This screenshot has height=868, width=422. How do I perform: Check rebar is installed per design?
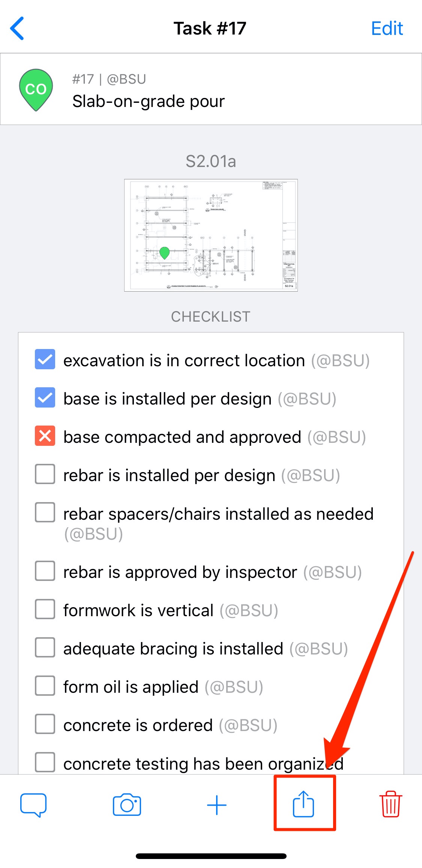tap(45, 474)
